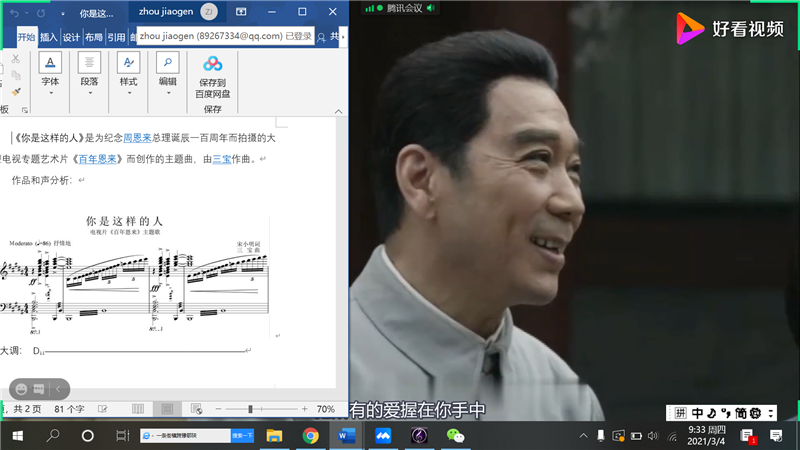The image size is (800, 450).
Task: Open WeChat from the taskbar
Action: pyautogui.click(x=455, y=436)
